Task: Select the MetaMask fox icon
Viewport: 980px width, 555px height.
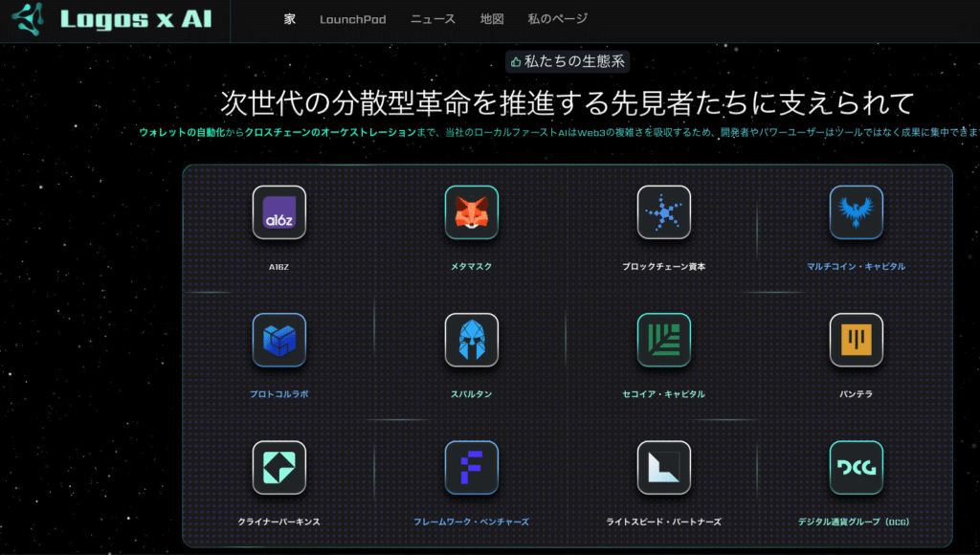Action: click(471, 212)
